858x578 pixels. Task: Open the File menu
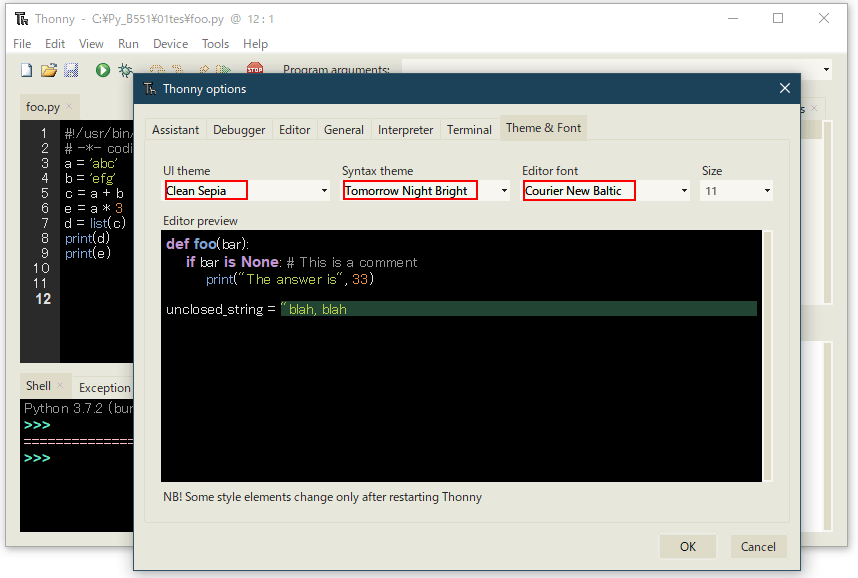click(x=22, y=44)
